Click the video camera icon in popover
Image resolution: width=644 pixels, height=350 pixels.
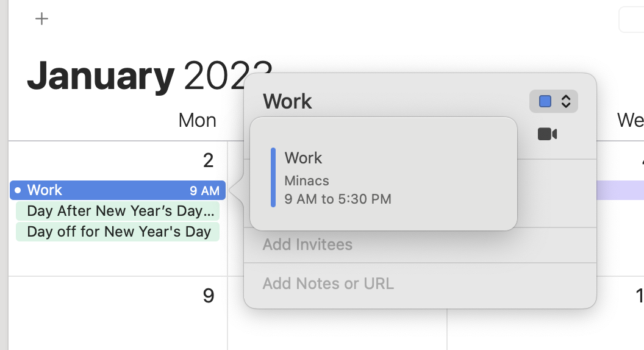[547, 134]
